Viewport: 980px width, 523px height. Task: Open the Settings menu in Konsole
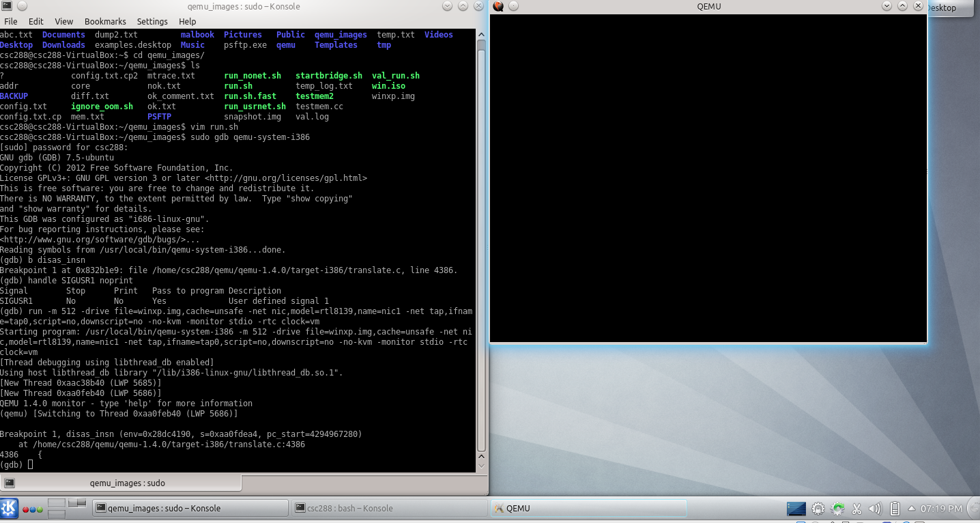coord(152,21)
